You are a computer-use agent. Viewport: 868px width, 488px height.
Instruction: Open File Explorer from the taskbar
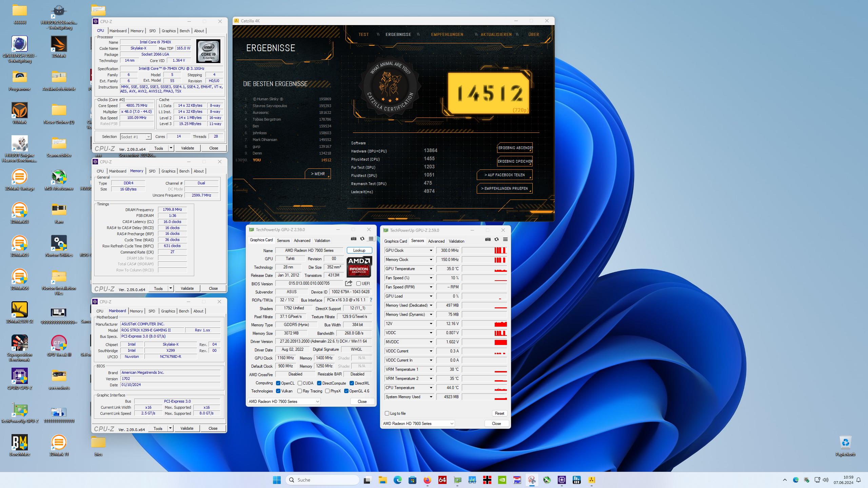coord(382,480)
